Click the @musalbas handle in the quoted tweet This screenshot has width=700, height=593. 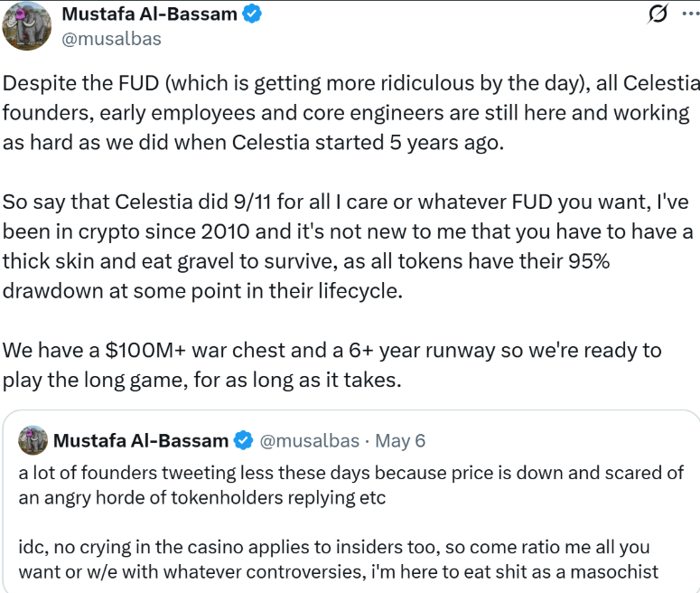click(311, 441)
